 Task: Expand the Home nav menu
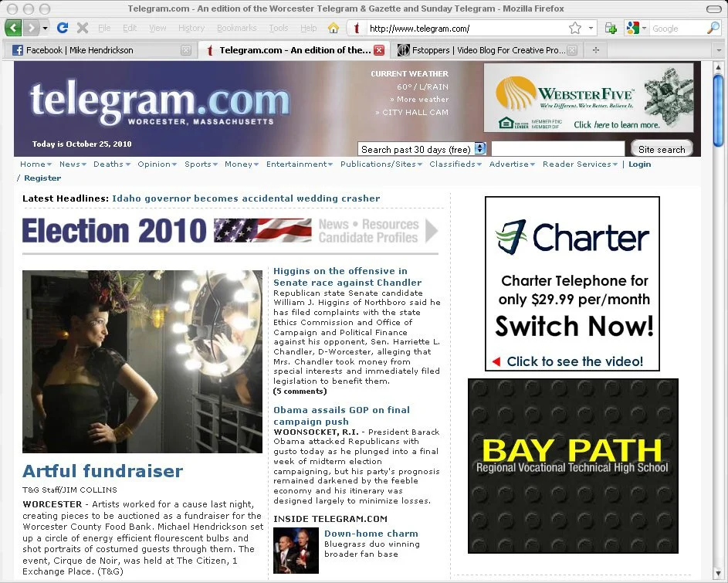[36, 164]
